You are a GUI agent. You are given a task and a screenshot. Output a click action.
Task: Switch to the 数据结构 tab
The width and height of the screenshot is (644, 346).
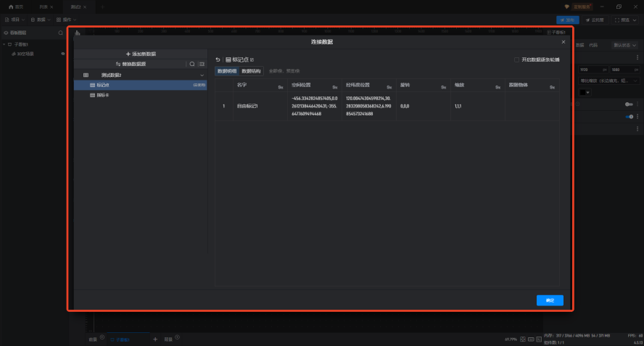[251, 71]
